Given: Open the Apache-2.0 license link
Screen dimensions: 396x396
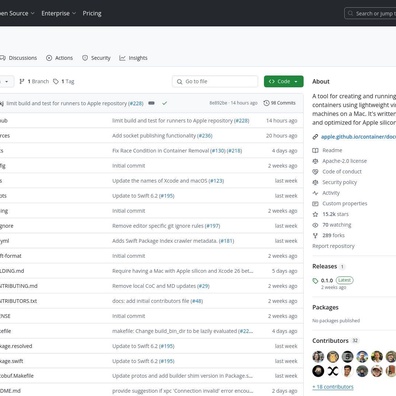Looking at the screenshot, I should [x=344, y=161].
